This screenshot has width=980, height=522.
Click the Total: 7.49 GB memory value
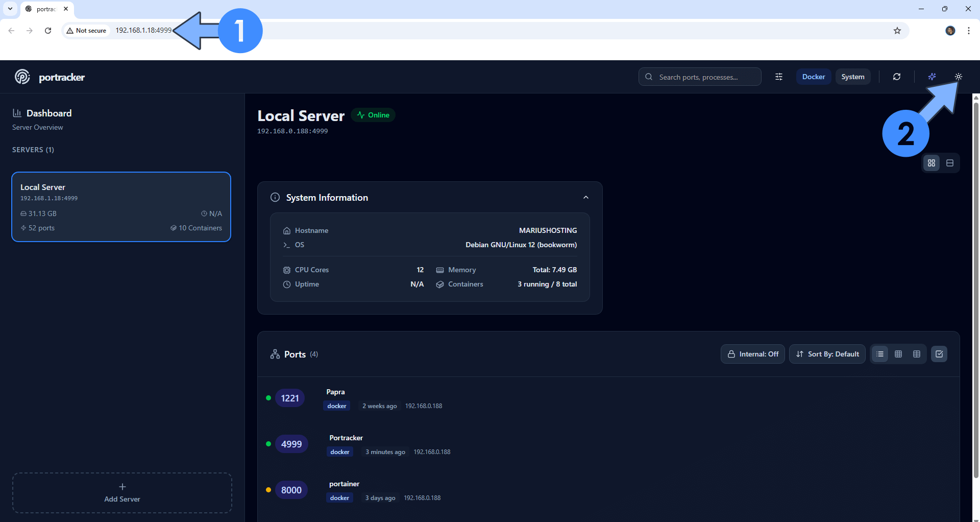pos(555,270)
